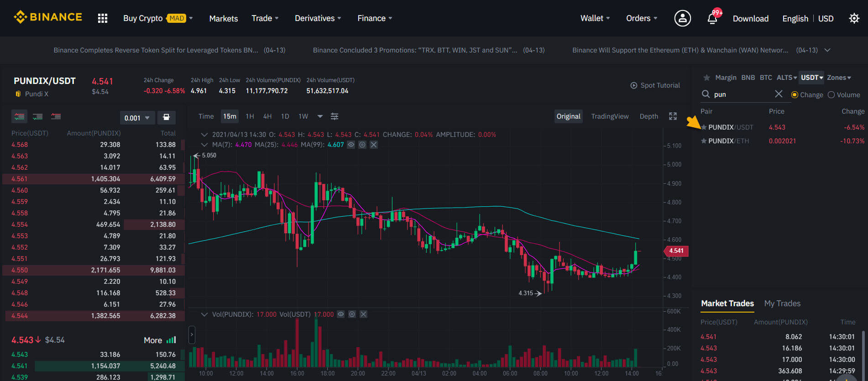This screenshot has width=868, height=381.
Task: Collapse the MA indicator legend
Action: 204,145
